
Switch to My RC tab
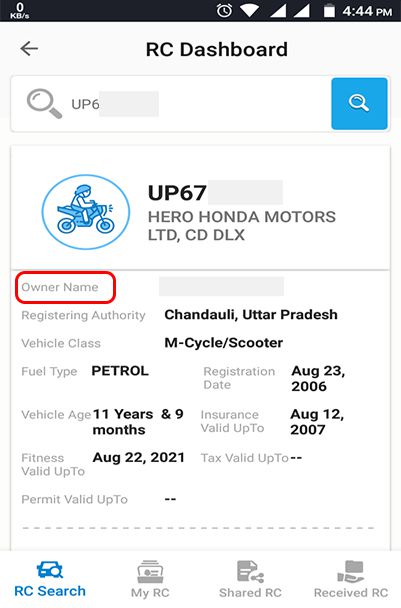[150, 580]
